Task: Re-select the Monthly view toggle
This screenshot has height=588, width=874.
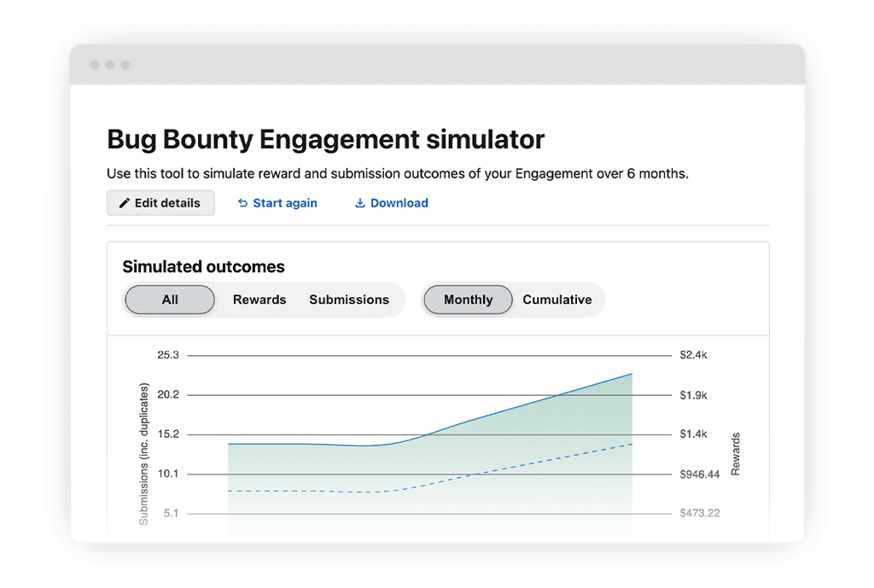Action: (468, 300)
